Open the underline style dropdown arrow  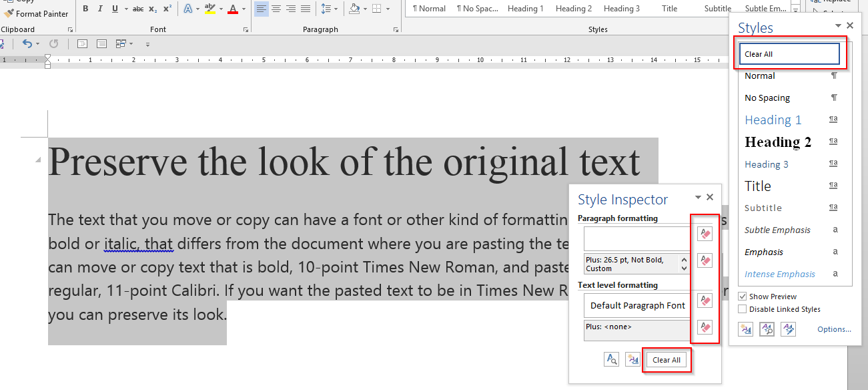pos(127,9)
